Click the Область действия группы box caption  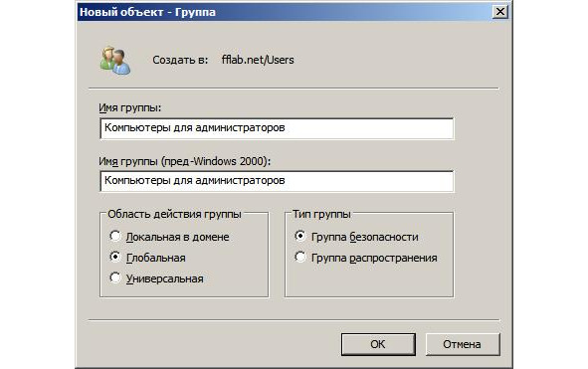174,214
